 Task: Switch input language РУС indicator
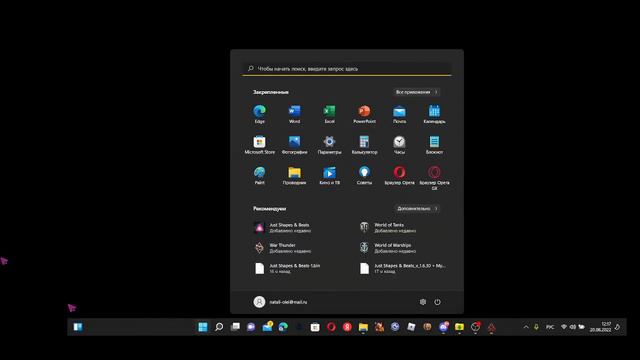click(550, 327)
